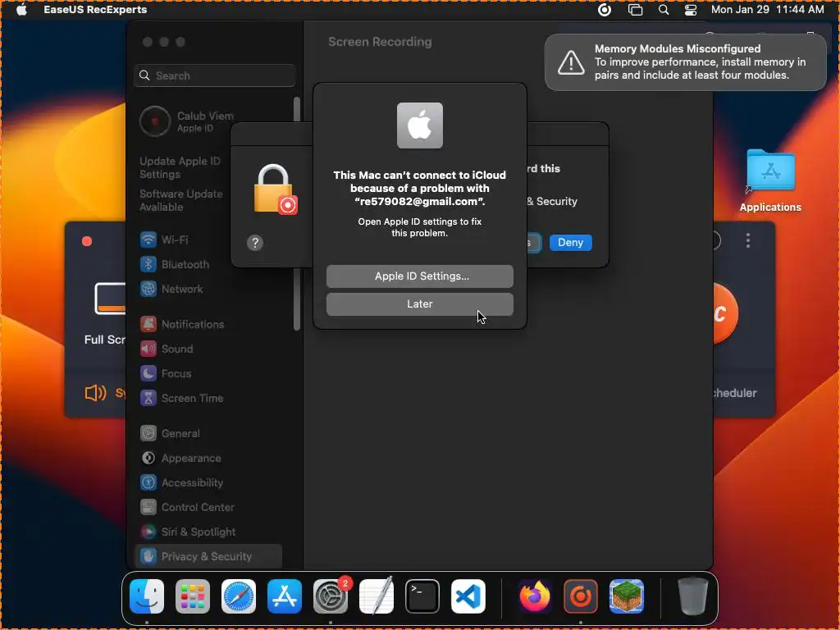The height and width of the screenshot is (630, 840).
Task: Deny screen recording permission
Action: (570, 243)
